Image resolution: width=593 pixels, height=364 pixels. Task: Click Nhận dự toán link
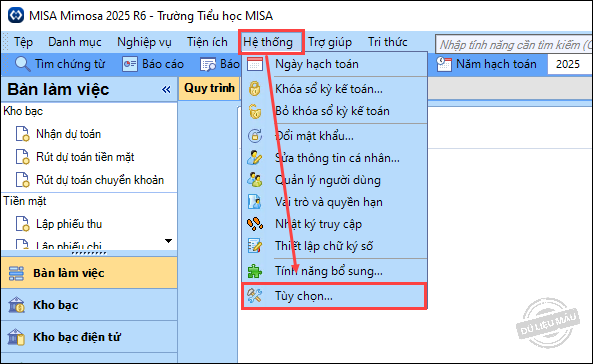point(68,134)
